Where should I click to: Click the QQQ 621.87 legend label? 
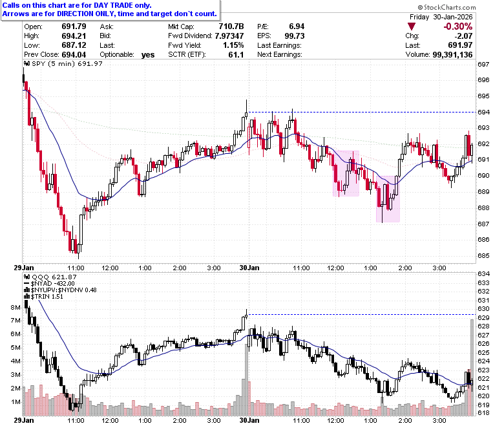54,277
